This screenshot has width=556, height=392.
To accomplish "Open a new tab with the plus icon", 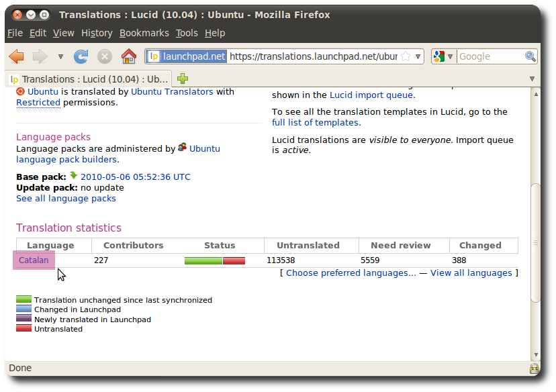I will pos(183,79).
